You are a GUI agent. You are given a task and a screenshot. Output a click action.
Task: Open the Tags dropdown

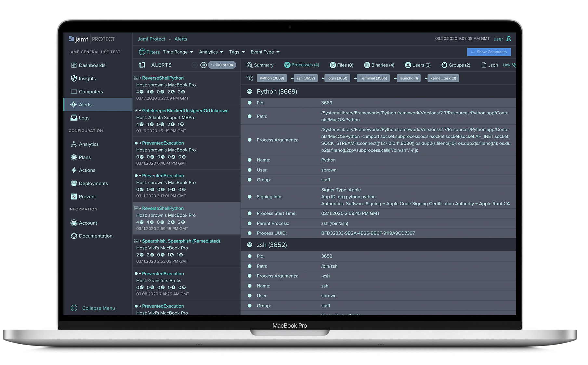click(x=237, y=52)
